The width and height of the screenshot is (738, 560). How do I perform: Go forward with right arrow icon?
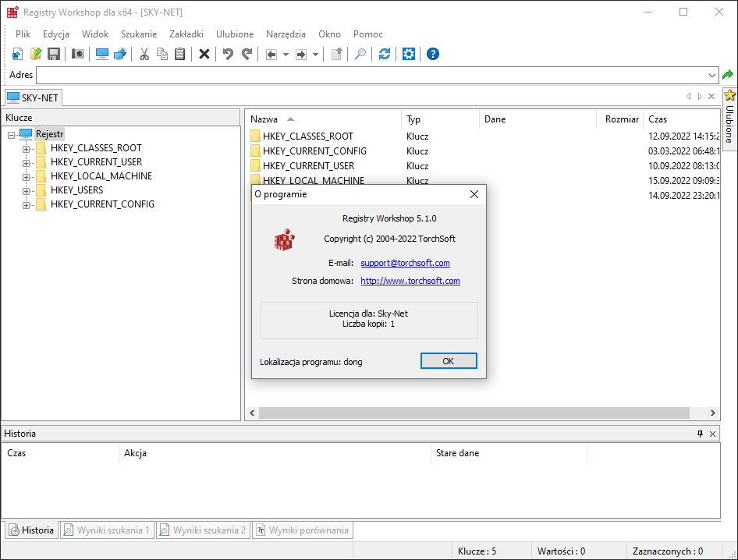[x=301, y=55]
